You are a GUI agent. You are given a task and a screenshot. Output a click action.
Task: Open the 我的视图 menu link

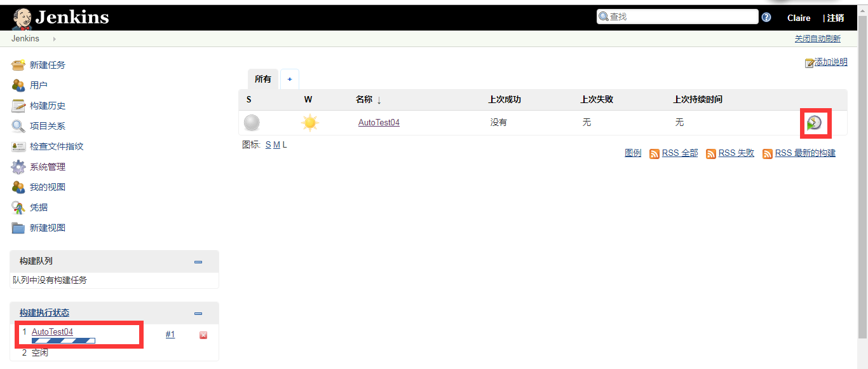click(x=48, y=187)
